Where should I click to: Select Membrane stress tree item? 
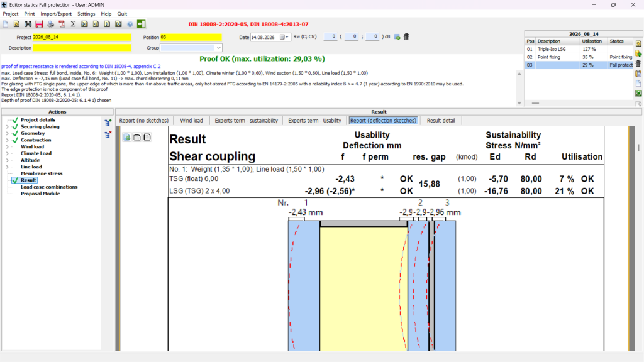pos(42,173)
